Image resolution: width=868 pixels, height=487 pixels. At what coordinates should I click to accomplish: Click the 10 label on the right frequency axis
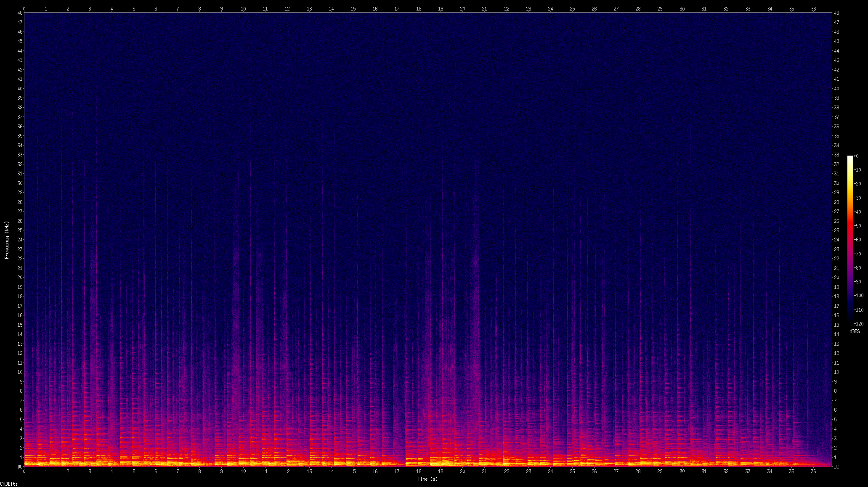(836, 372)
